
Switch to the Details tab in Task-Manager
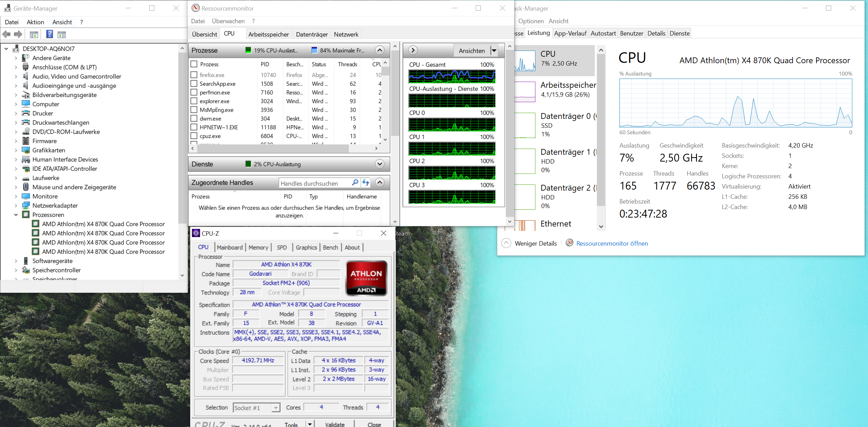656,33
